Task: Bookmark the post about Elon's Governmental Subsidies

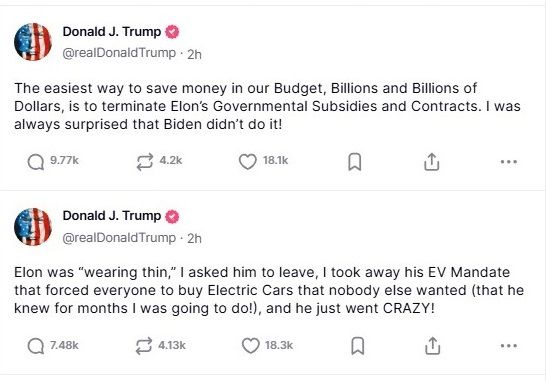Action: tap(355, 162)
